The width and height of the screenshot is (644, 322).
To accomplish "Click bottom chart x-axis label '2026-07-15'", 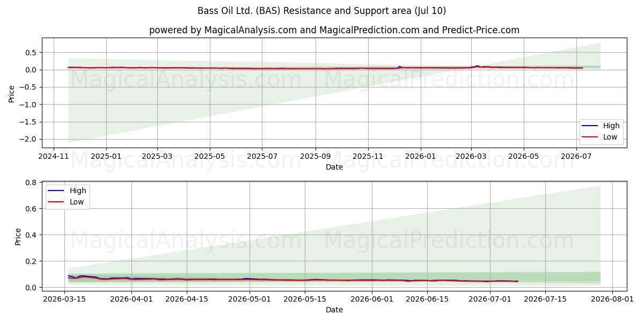I will pyautogui.click(x=545, y=298).
